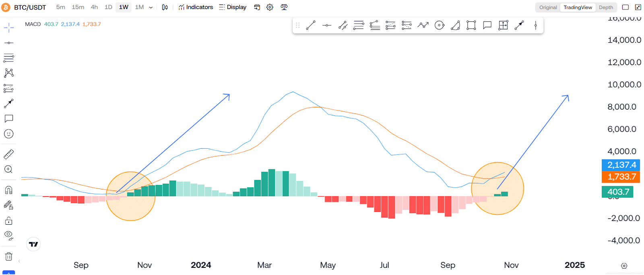The image size is (644, 275).
Task: Switch to the Depth chart tab
Action: (606, 7)
